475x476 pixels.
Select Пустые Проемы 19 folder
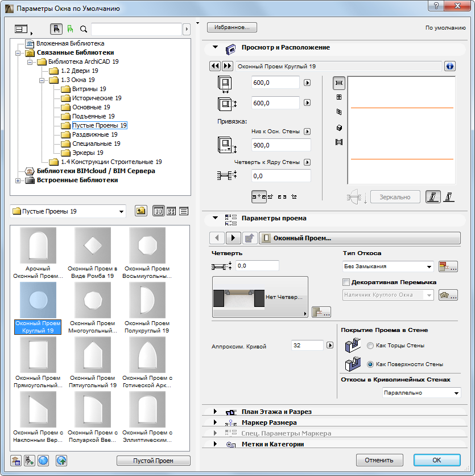coord(100,125)
